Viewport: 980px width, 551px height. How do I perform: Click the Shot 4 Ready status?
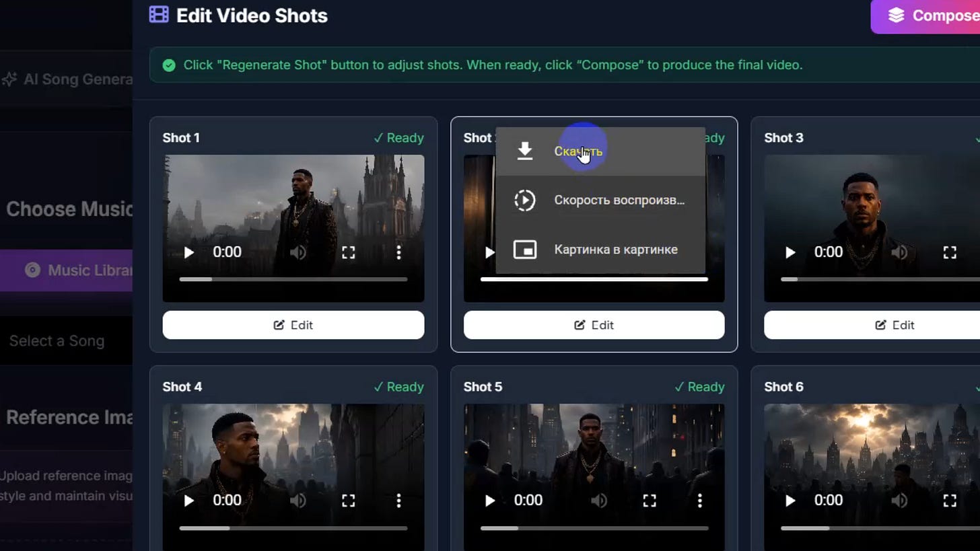(x=398, y=387)
